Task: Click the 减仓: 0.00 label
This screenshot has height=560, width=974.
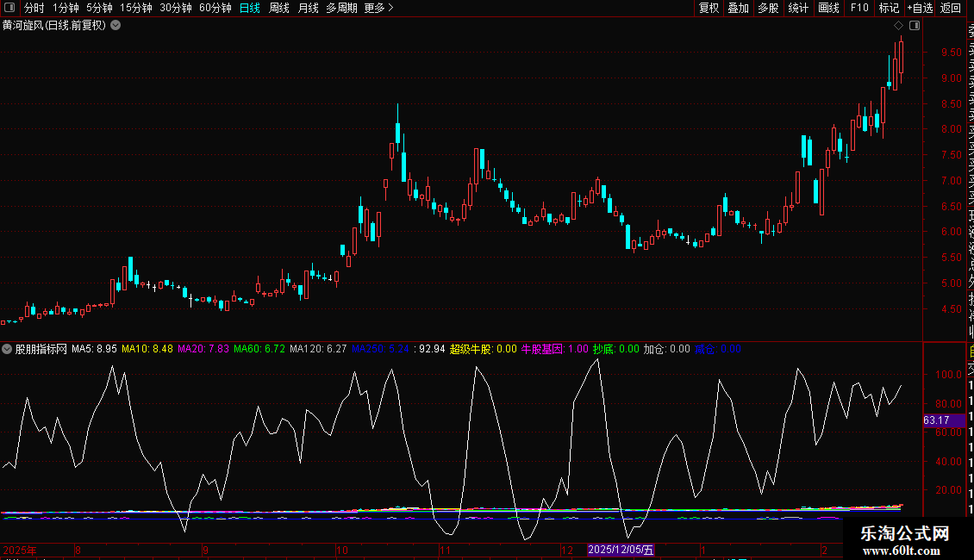Action: [717, 349]
